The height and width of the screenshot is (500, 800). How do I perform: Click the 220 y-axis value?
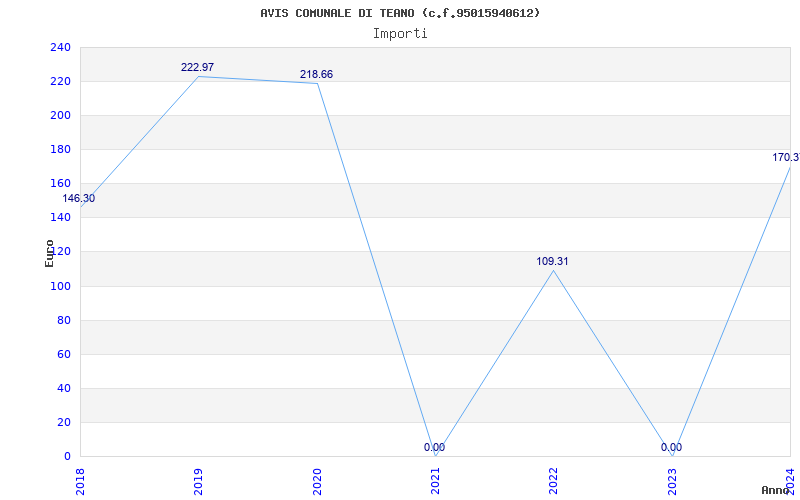[x=60, y=82]
